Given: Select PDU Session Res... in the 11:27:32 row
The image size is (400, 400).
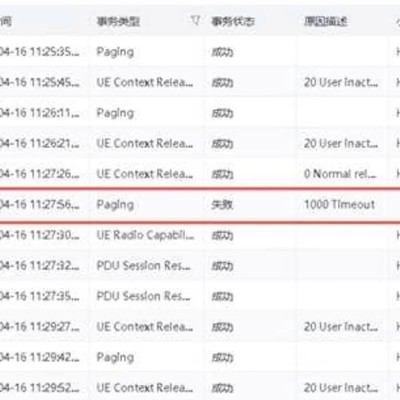Looking at the screenshot, I should [144, 266].
